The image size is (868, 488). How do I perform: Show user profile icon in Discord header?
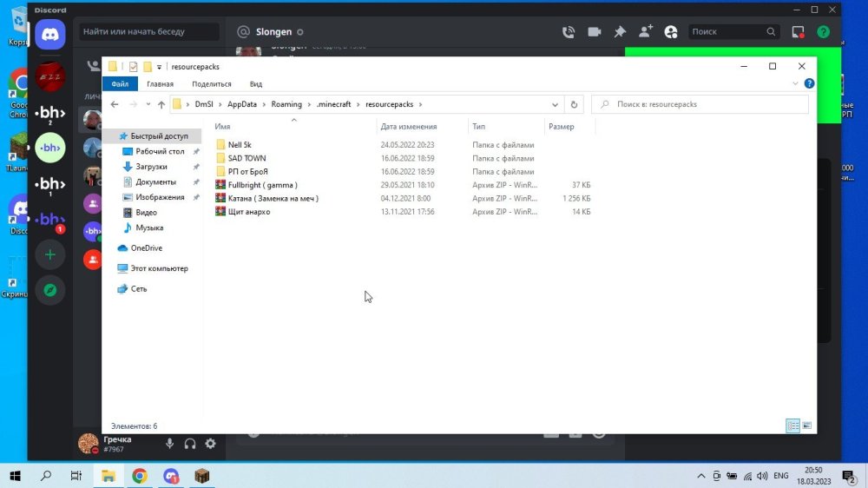(x=671, y=32)
